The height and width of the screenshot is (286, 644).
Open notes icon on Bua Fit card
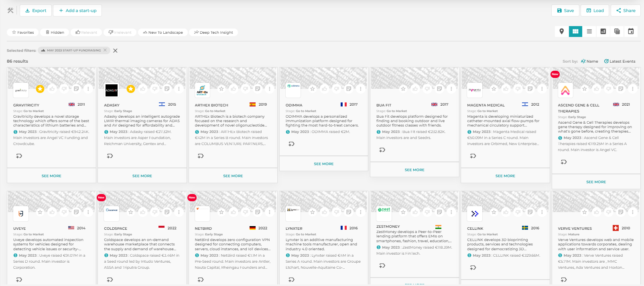point(439,89)
